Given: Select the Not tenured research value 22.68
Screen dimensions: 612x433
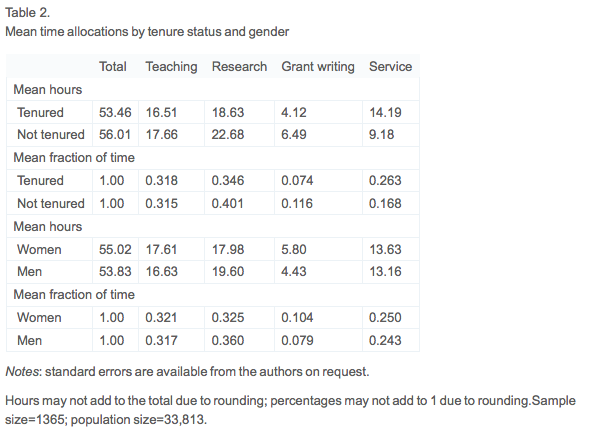Looking at the screenshot, I should click(228, 135).
